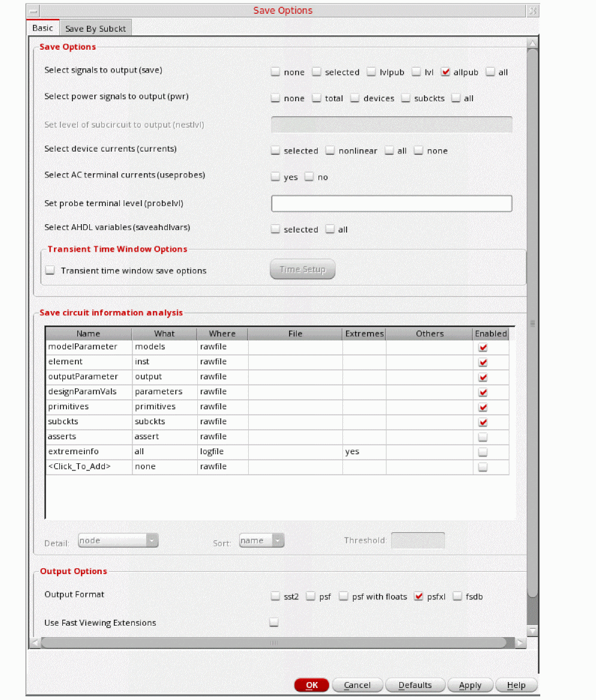Check 'lvl' signals option

[x=416, y=71]
